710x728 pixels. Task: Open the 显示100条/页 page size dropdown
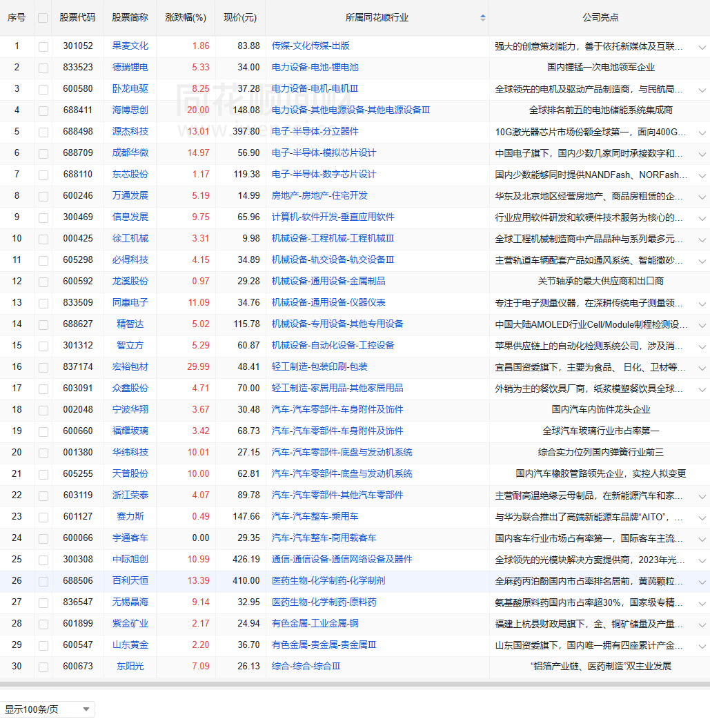click(48, 709)
